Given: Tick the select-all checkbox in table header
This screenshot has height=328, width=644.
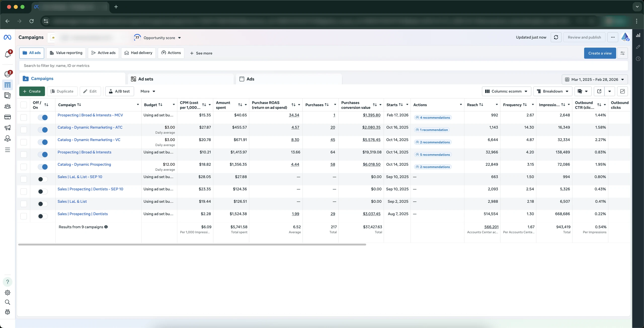Looking at the screenshot, I should (24, 105).
